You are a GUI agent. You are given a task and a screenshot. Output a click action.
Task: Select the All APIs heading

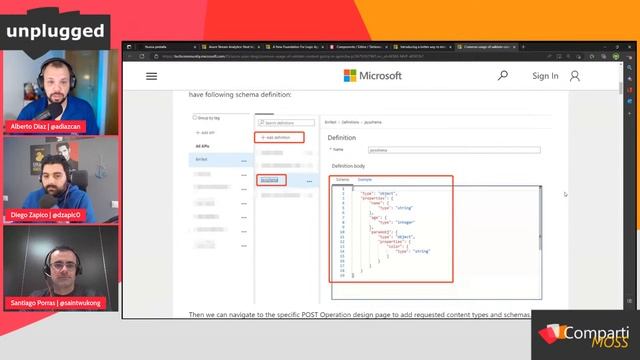pos(202,146)
